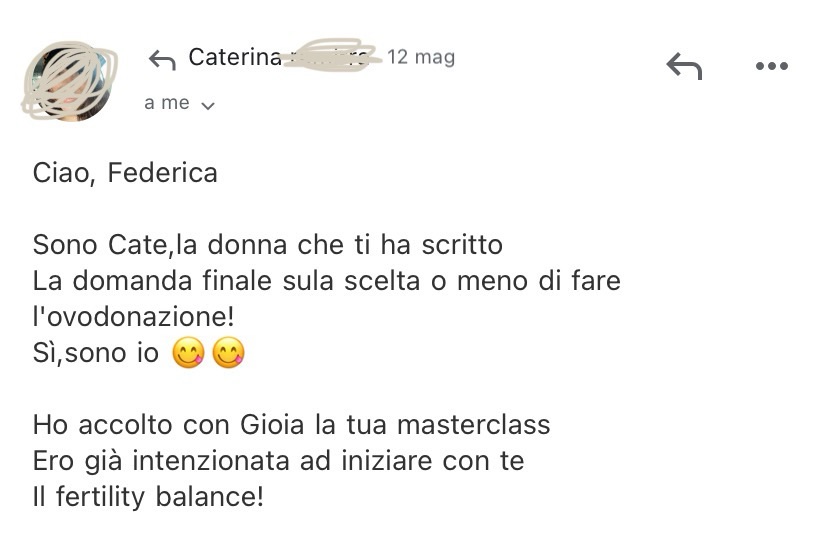Click the first smiling emoji
Viewport: 828px width, 550px height.
coord(189,354)
